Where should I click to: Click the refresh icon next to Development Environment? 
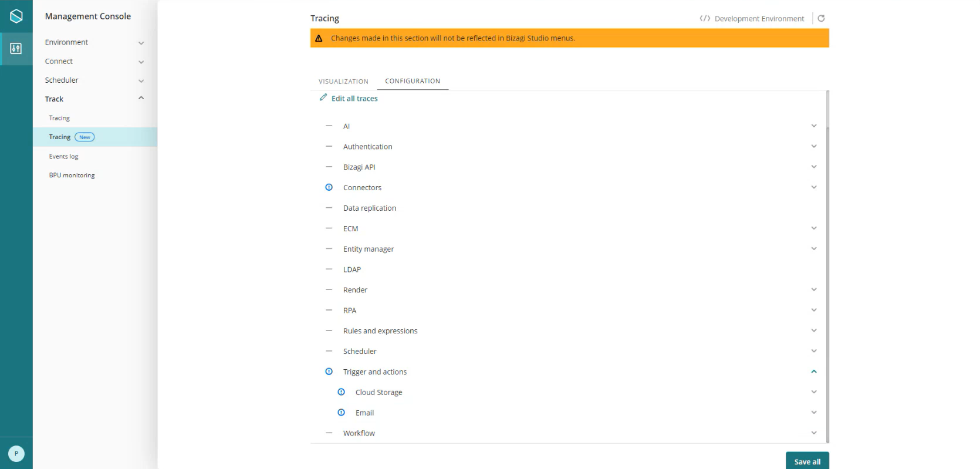(x=821, y=18)
